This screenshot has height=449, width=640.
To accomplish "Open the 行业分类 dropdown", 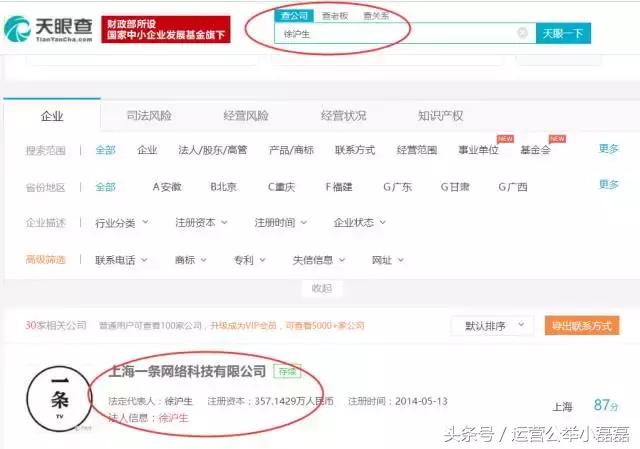I will [x=122, y=223].
